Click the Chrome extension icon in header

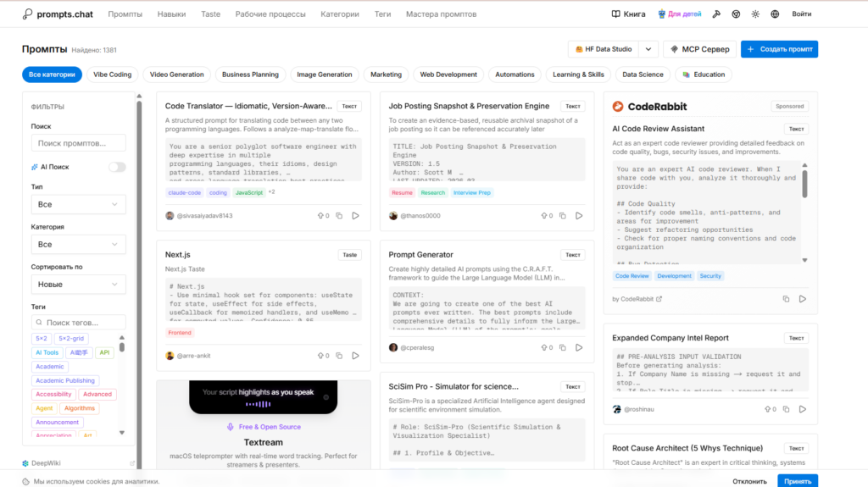736,14
